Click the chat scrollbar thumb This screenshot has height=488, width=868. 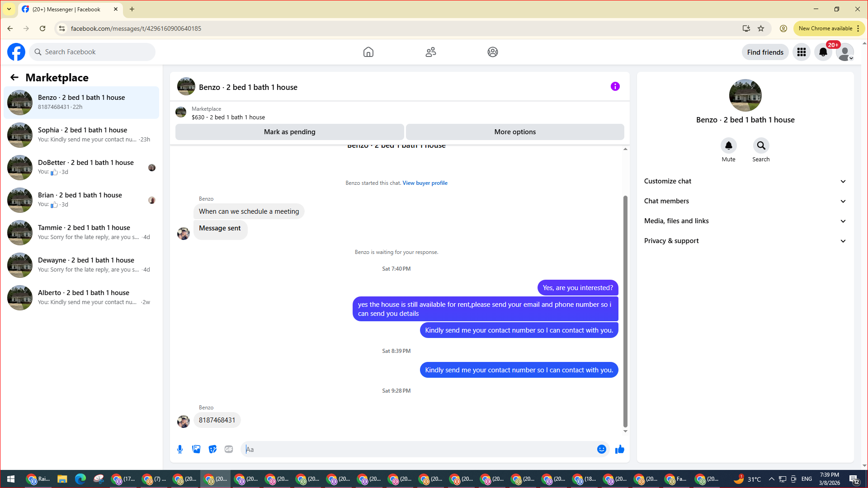pyautogui.click(x=625, y=312)
